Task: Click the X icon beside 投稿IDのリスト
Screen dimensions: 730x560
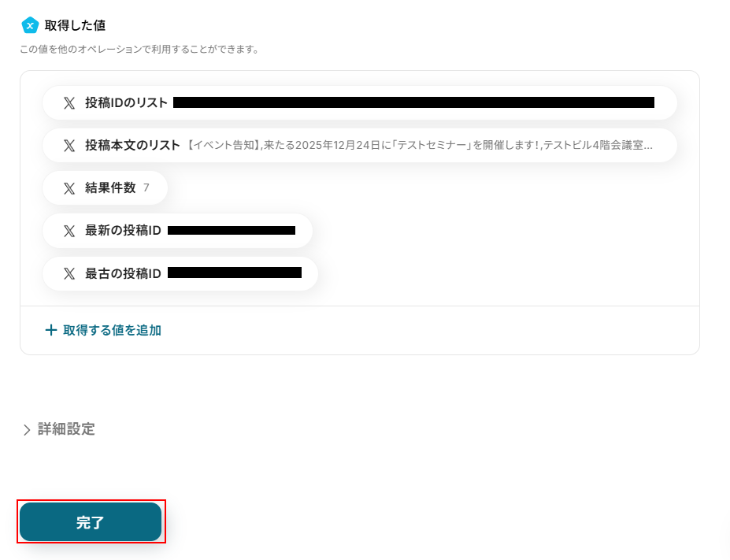Action: 69,103
